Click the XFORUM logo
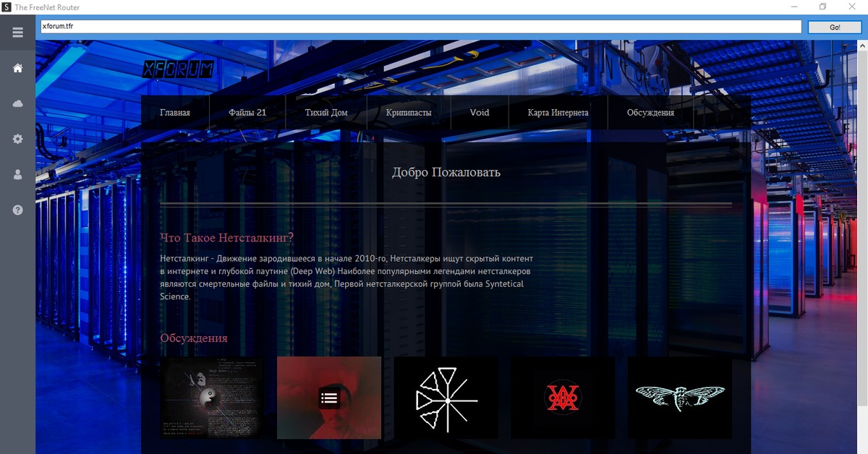The image size is (868, 454). (x=178, y=69)
